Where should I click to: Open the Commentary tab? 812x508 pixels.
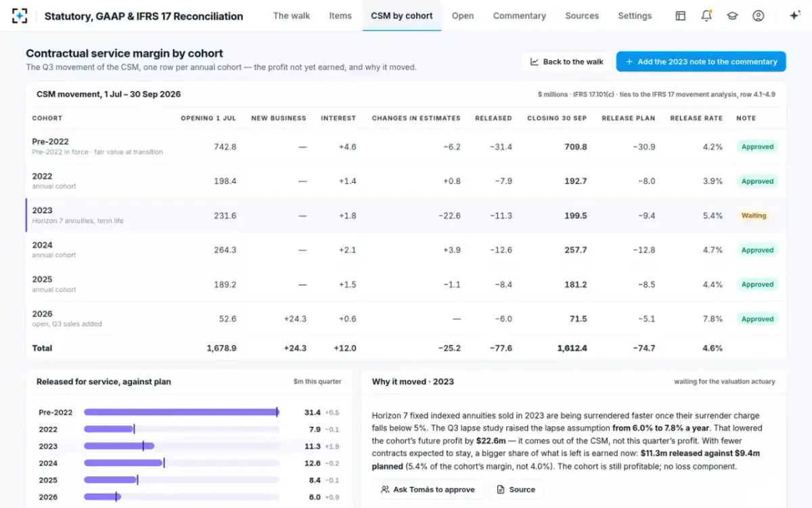(x=519, y=16)
